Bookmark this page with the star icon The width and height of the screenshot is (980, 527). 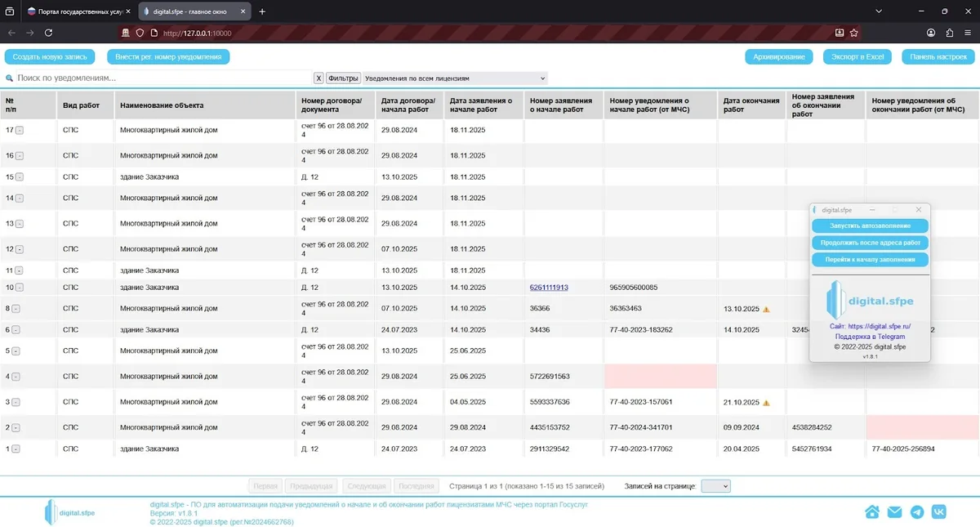click(853, 33)
